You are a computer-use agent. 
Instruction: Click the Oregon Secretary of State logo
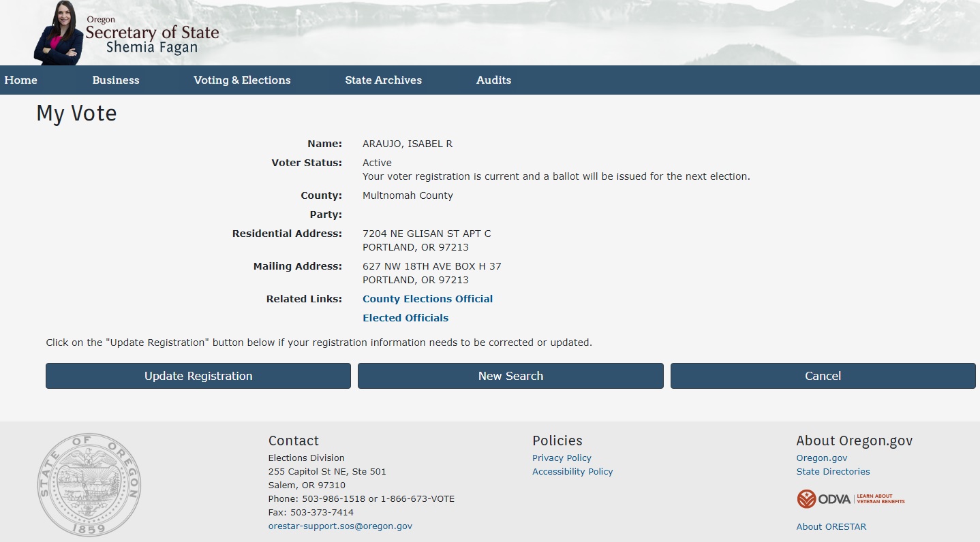(127, 33)
